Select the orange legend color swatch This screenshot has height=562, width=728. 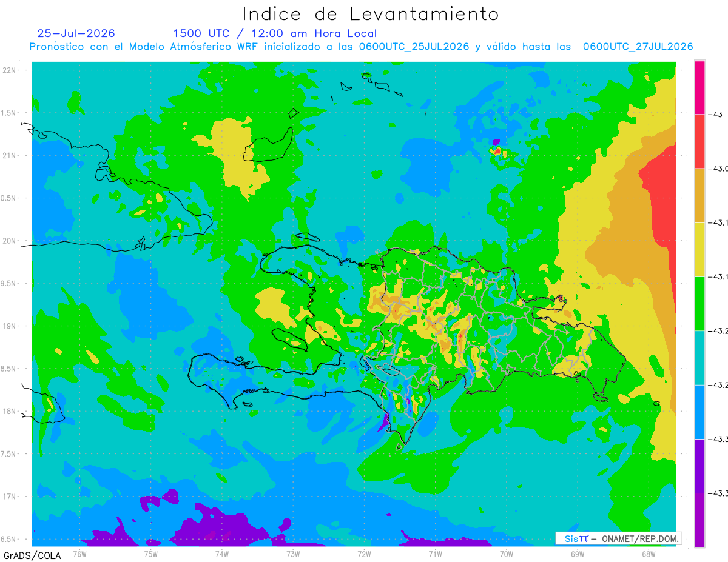[x=699, y=195]
